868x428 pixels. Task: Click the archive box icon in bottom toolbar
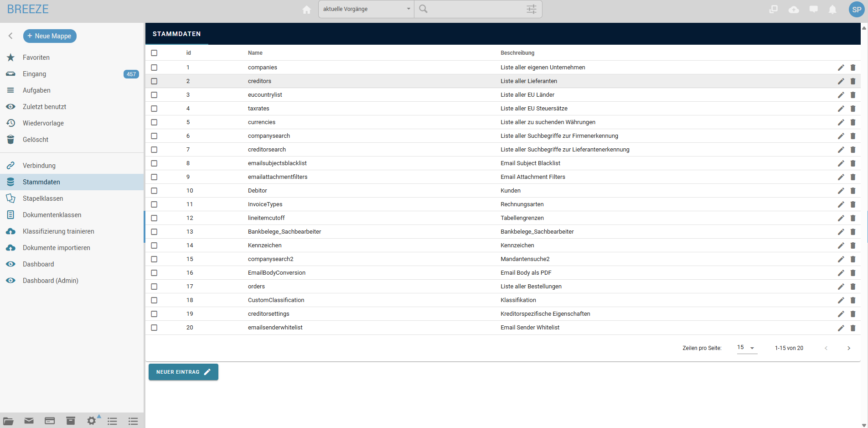tap(71, 421)
